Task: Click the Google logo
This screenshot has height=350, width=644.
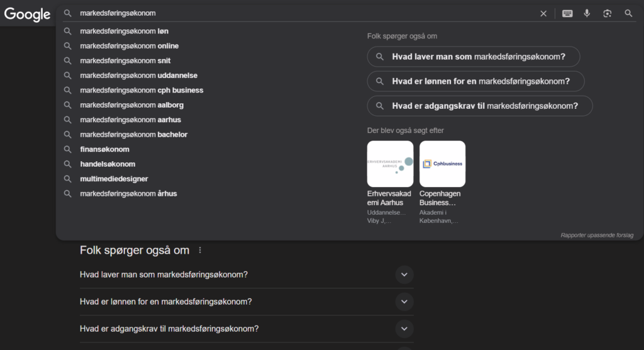Action: (27, 14)
